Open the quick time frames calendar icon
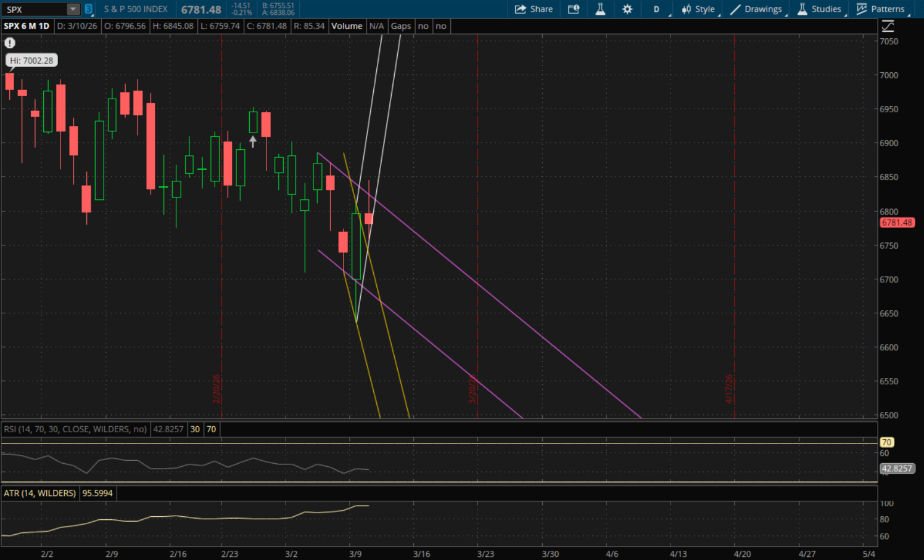924x560 pixels. (x=574, y=9)
